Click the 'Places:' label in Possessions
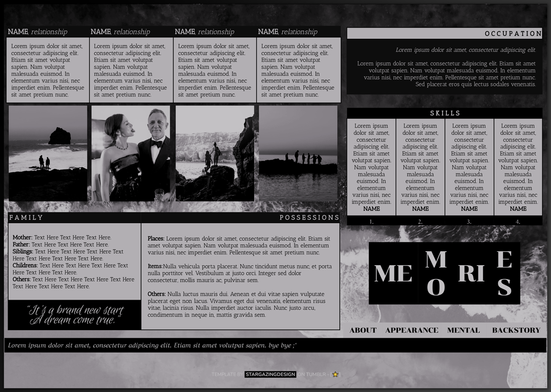Screen dimensions: 551x392 156,239
